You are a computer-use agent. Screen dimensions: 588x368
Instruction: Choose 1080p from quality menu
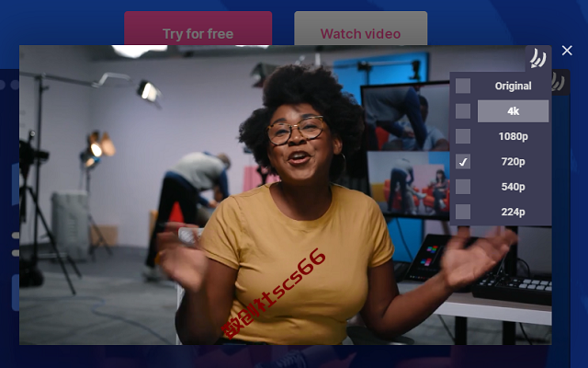point(513,136)
